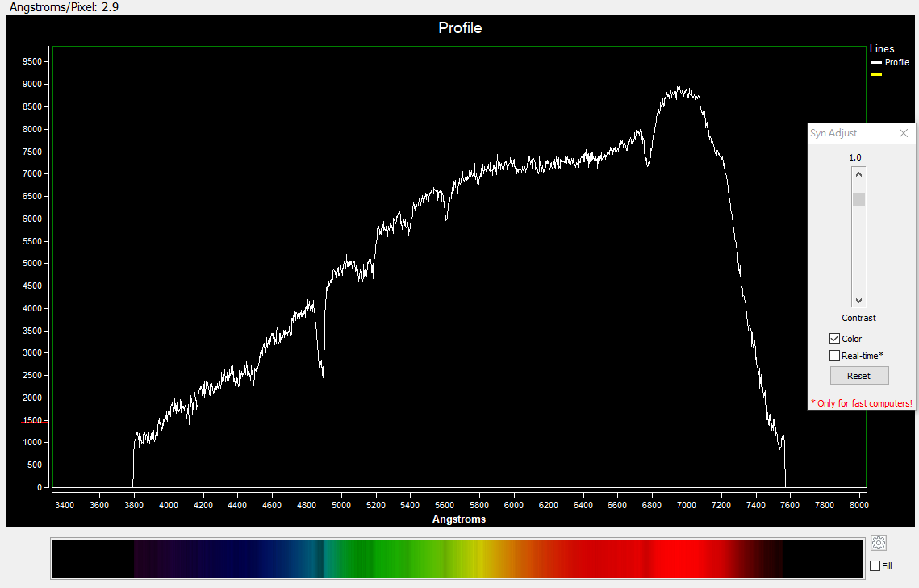Click the contrast slider up arrow
919x588 pixels.
(858, 174)
